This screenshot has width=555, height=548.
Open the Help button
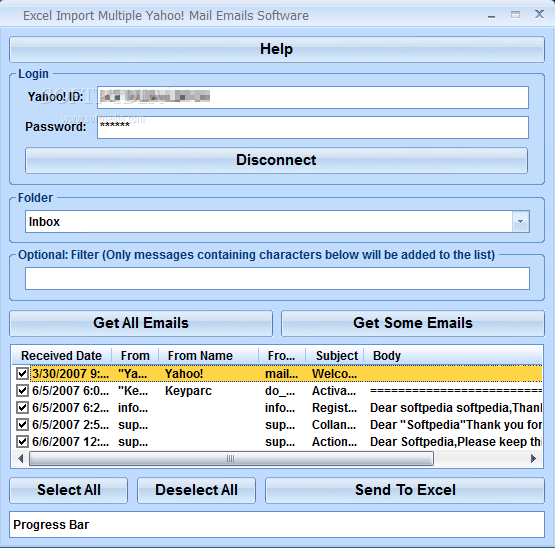click(276, 49)
